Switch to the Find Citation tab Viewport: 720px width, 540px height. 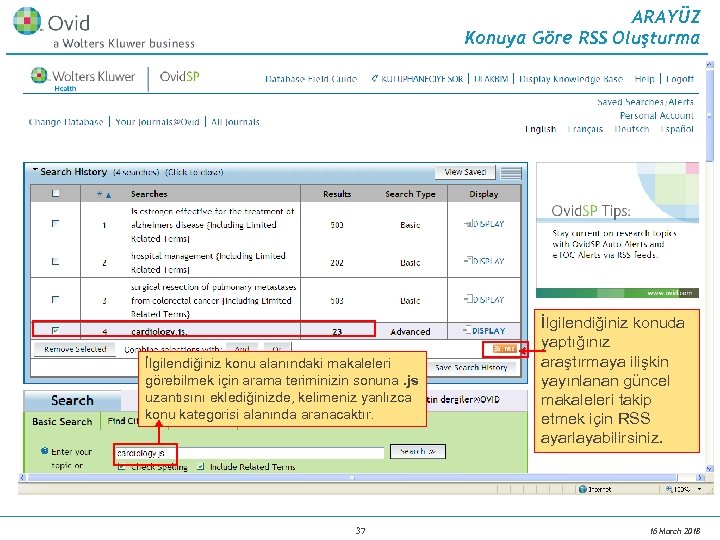[x=123, y=421]
